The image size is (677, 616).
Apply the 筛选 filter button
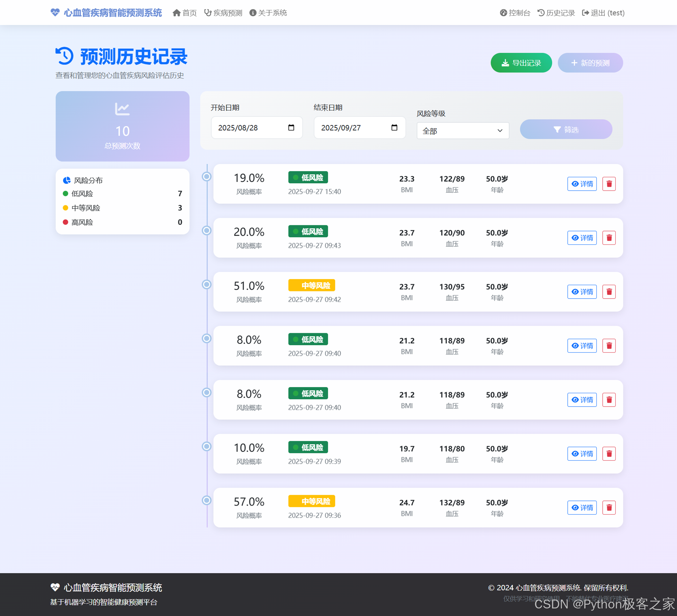pos(566,129)
